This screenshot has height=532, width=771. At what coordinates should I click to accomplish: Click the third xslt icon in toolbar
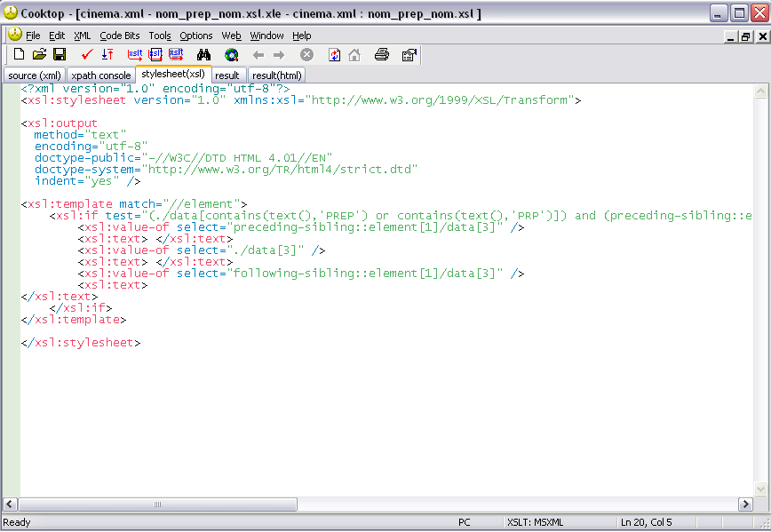coord(176,54)
